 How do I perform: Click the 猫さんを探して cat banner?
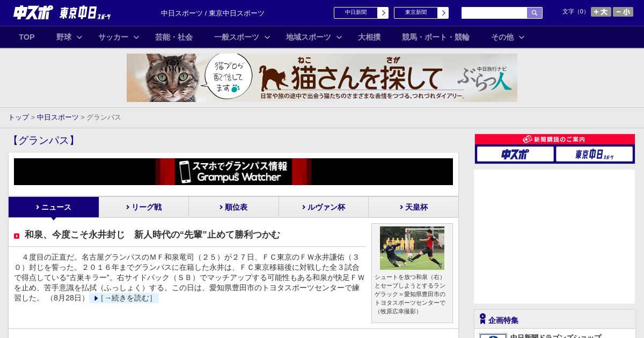point(322,78)
